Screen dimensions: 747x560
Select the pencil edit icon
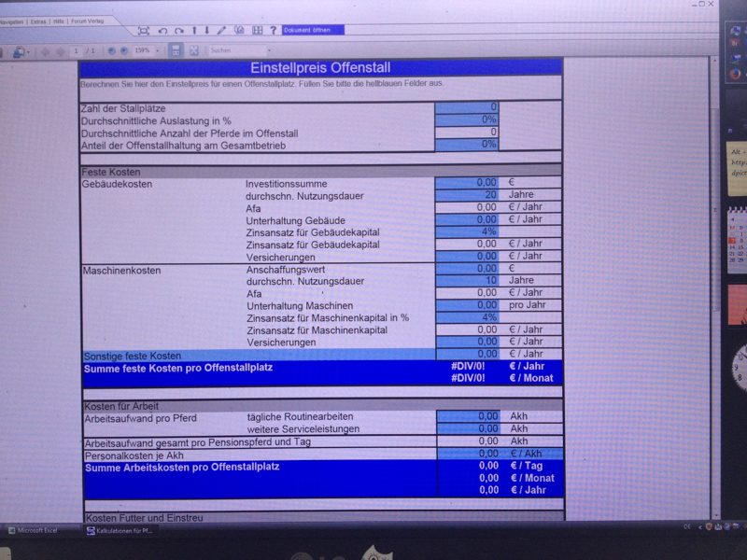click(x=221, y=31)
